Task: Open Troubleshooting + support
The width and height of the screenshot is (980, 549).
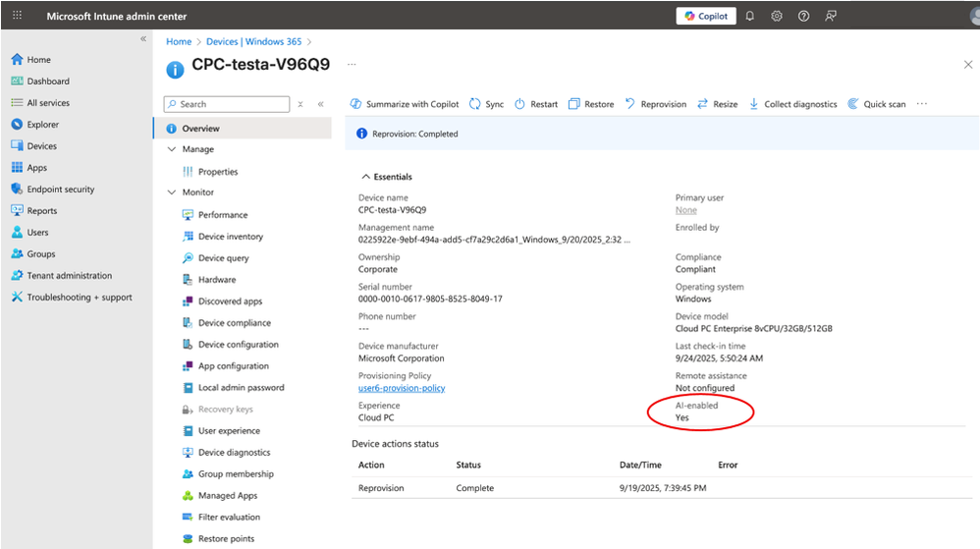Action: tap(72, 297)
